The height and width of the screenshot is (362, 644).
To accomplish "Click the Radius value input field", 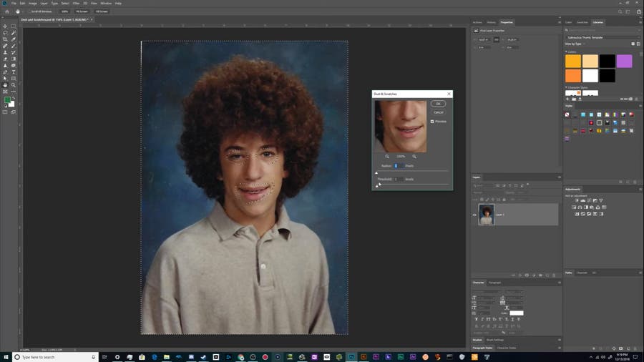I will (398, 166).
